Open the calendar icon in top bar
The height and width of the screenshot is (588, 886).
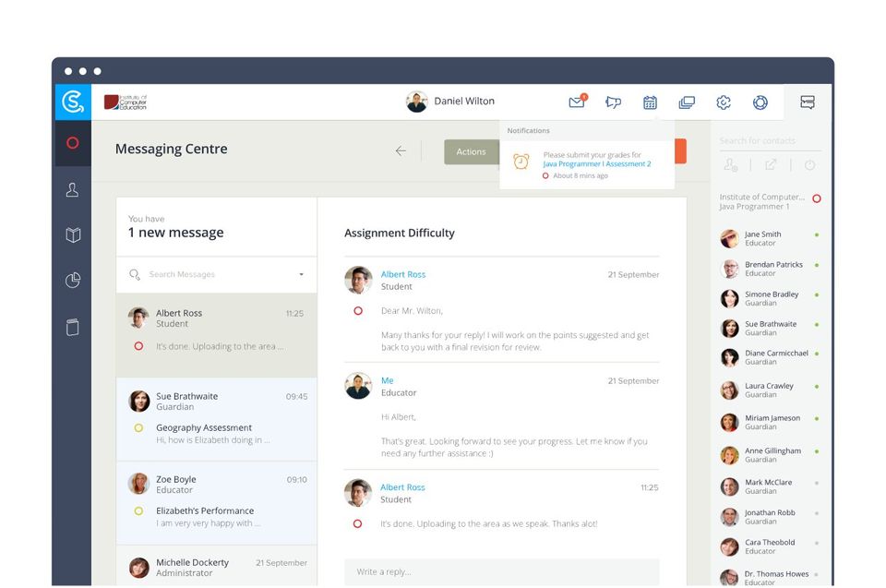[x=650, y=102]
